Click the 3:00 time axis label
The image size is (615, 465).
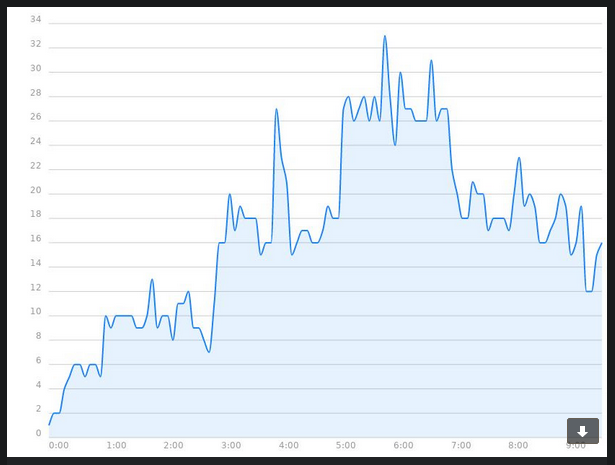point(231,445)
